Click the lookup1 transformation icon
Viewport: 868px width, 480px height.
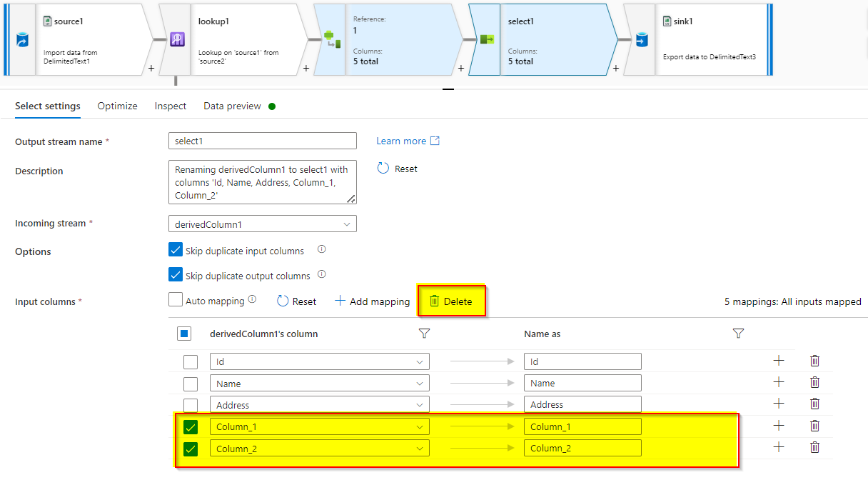(x=178, y=40)
